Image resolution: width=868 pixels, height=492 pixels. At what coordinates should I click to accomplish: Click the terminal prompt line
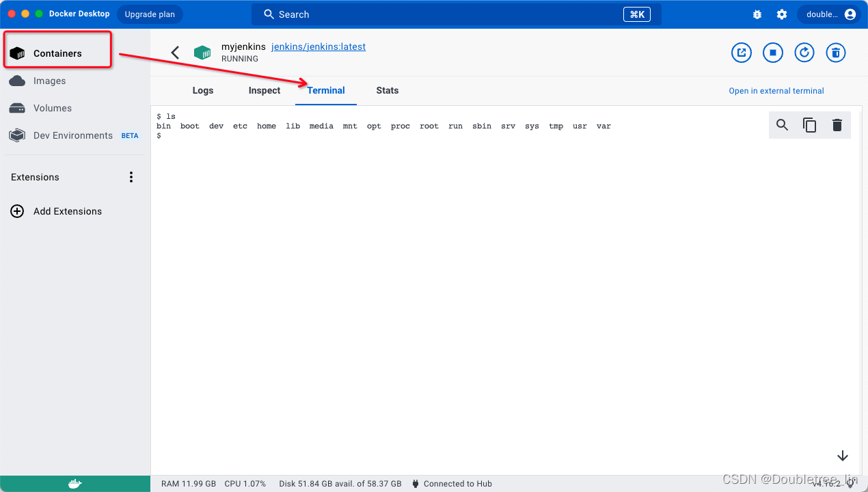tap(159, 136)
